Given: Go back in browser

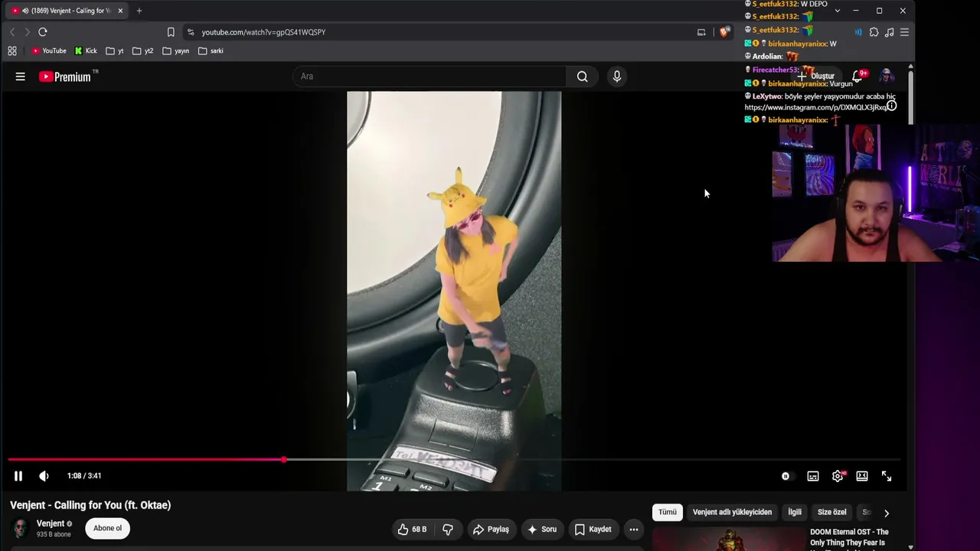Looking at the screenshot, I should click(12, 32).
